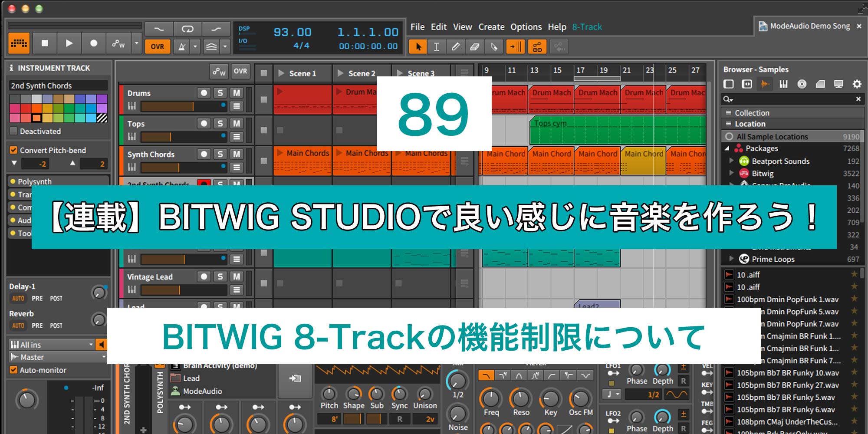Select the knife split tool

pos(493,46)
